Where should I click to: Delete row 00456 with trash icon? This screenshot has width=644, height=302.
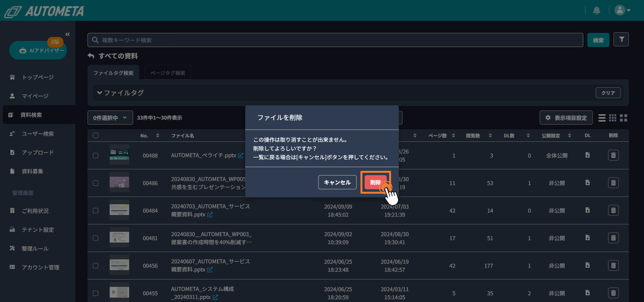pyautogui.click(x=613, y=265)
